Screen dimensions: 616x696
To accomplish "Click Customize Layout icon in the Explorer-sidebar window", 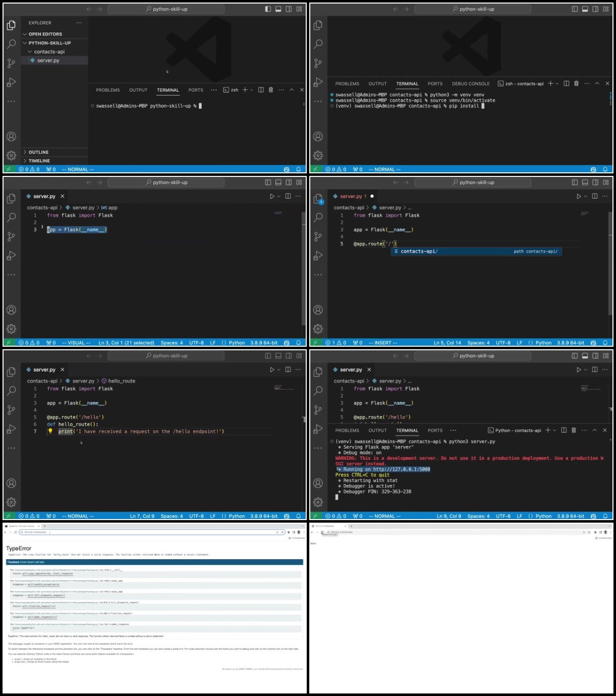I will point(299,9).
